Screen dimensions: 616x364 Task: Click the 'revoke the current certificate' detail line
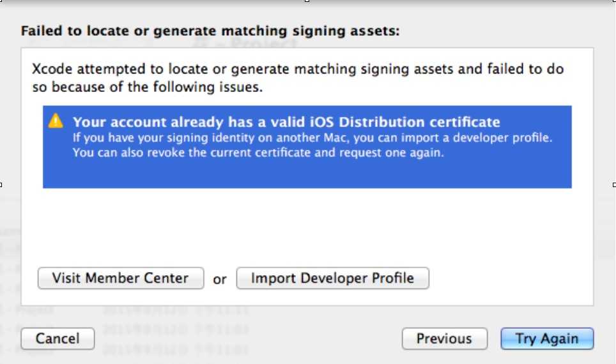(258, 153)
